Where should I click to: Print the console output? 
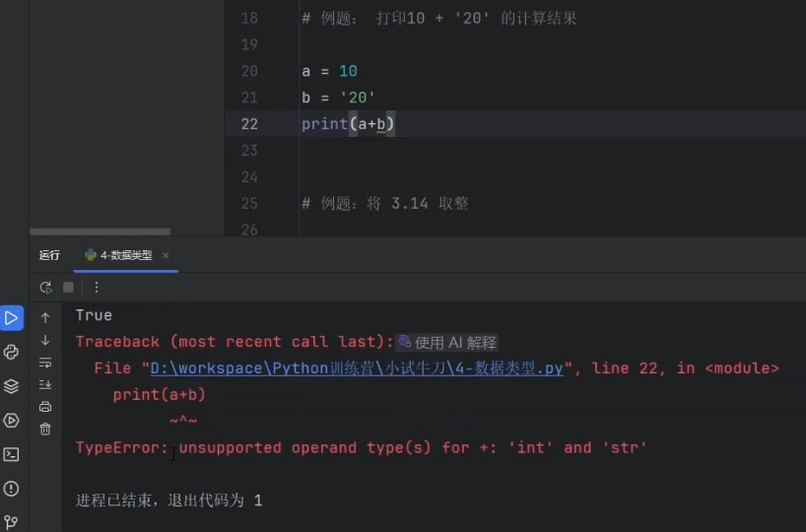pyautogui.click(x=45, y=407)
